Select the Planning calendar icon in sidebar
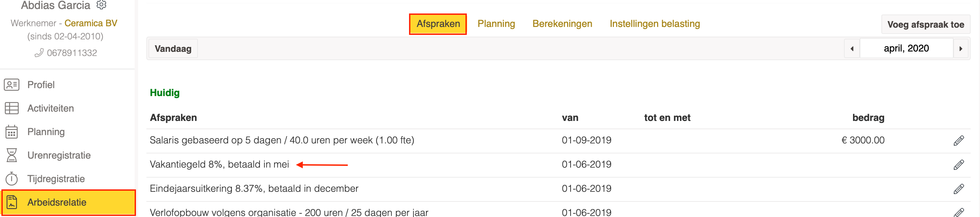 (11, 132)
